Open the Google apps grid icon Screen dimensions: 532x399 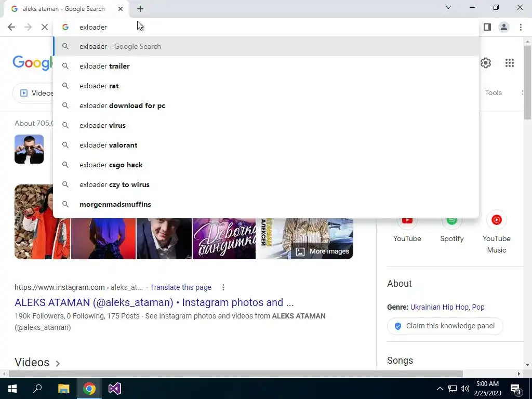509,63
